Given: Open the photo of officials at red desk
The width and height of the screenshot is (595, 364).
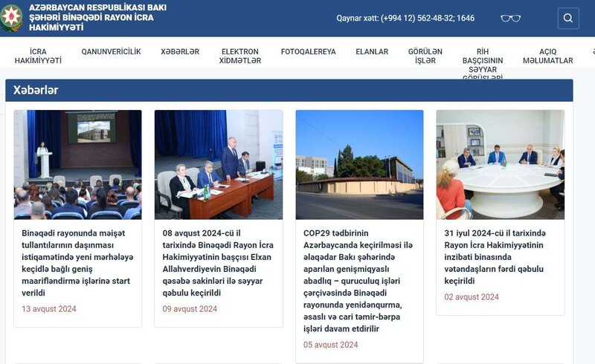Looking at the screenshot, I should coord(219,165).
